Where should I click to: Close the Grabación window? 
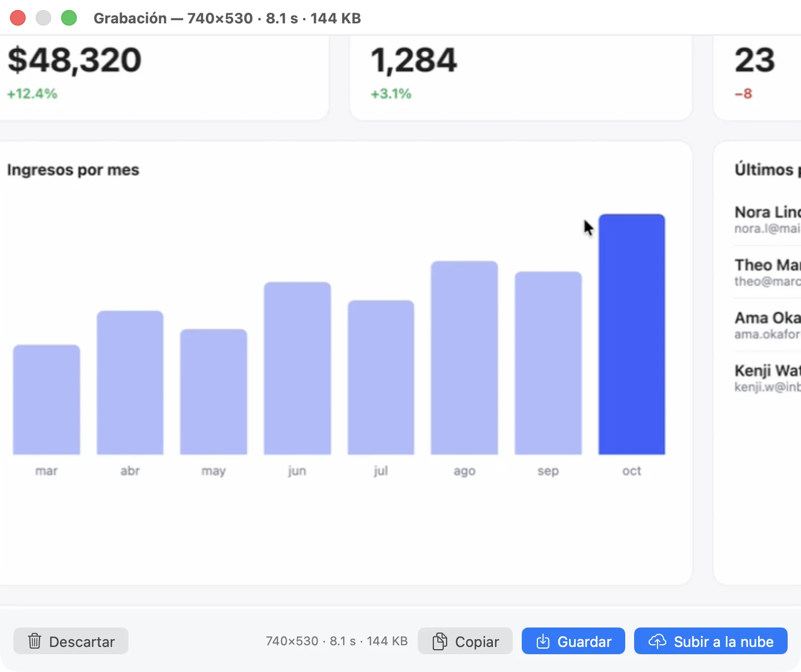click(18, 18)
